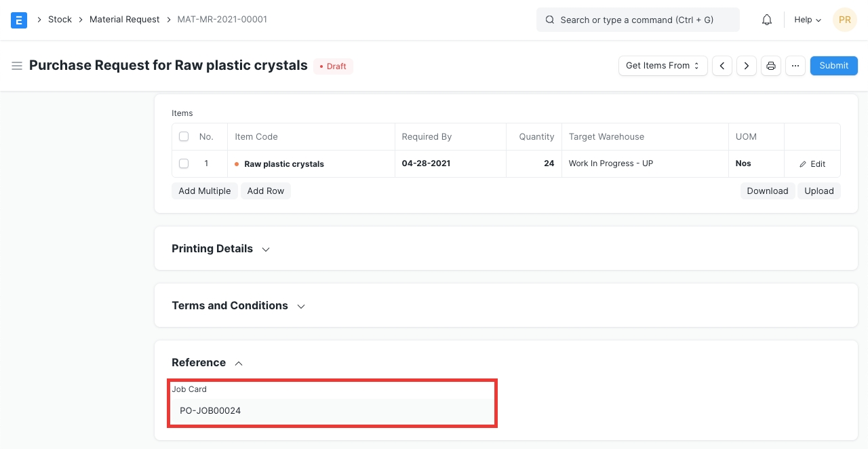Submit the material request
Screen dimensions: 868x449
(x=833, y=66)
